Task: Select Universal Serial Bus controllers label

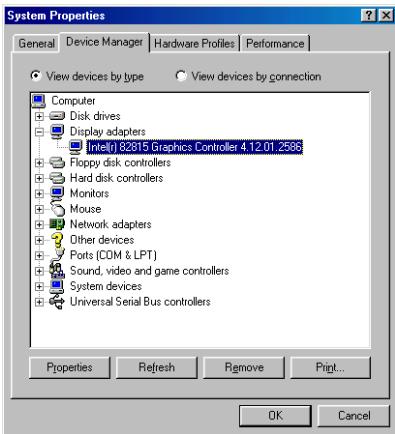Action: [x=140, y=302]
